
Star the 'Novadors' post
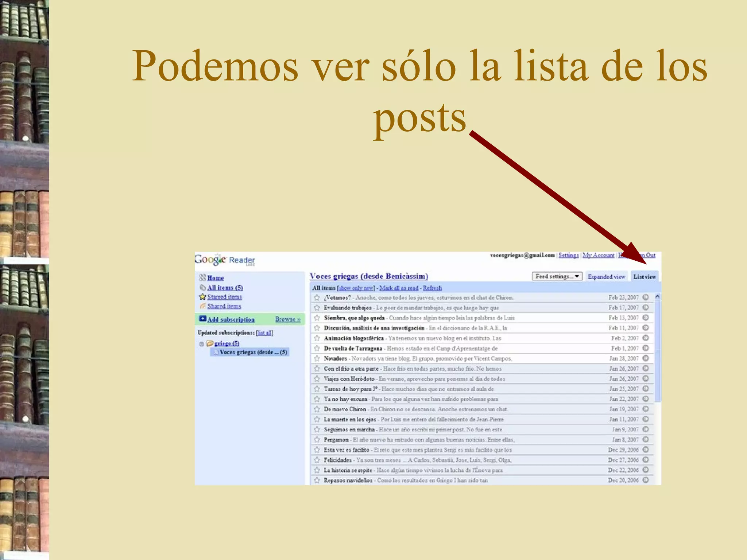[317, 358]
